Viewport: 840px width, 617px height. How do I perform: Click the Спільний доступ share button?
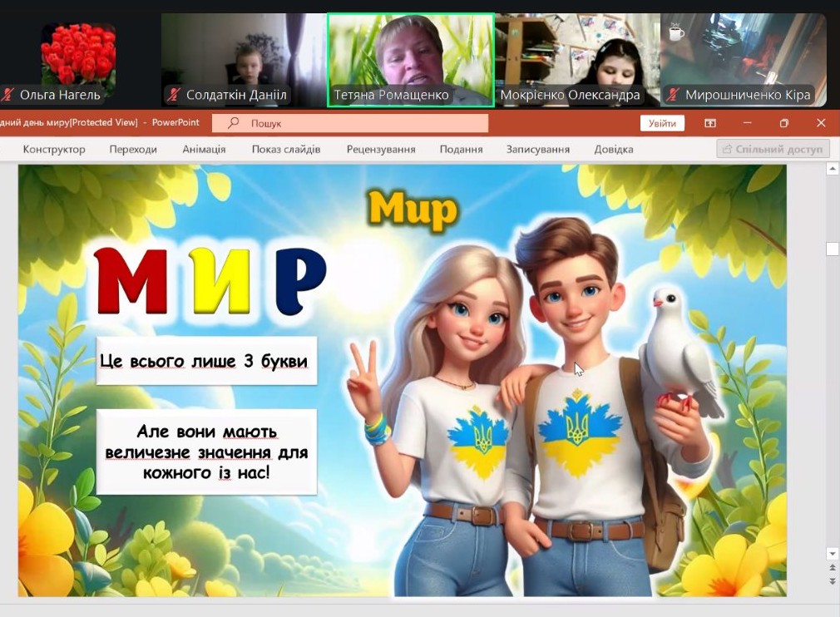pyautogui.click(x=773, y=149)
